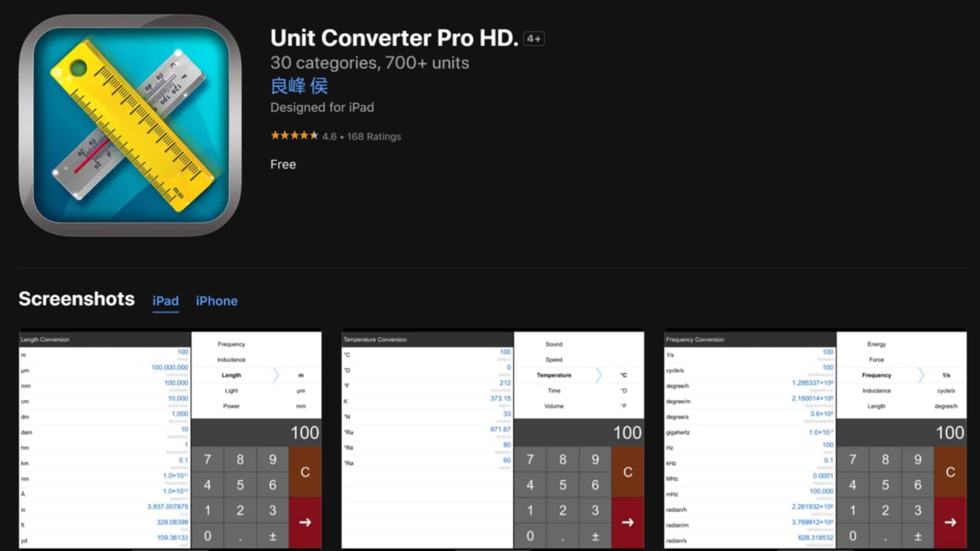Click Energy category in Frequency screenshot picker
Viewport: 980px width, 551px height.
coord(876,344)
